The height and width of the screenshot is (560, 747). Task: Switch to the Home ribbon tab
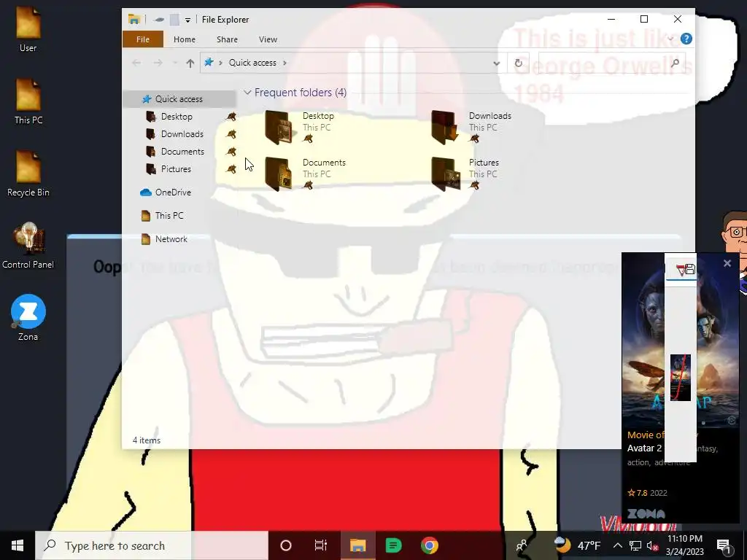point(185,39)
